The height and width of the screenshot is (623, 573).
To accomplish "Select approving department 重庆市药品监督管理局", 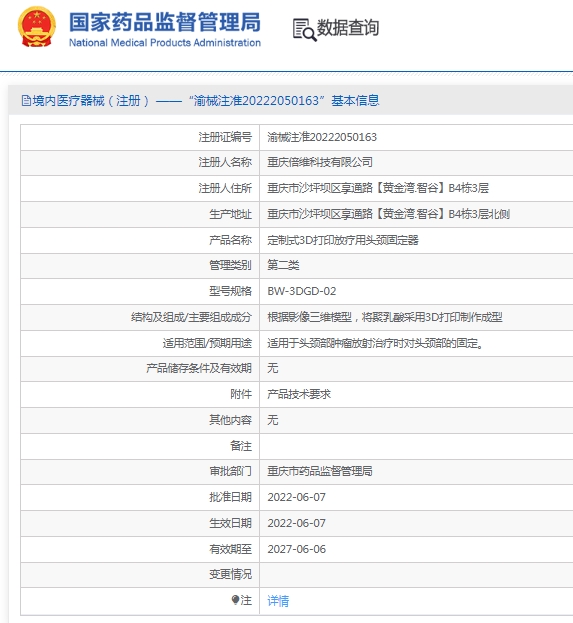I will (x=320, y=471).
